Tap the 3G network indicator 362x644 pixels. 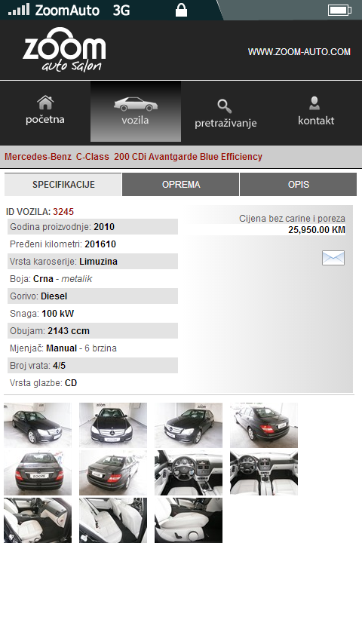[121, 11]
